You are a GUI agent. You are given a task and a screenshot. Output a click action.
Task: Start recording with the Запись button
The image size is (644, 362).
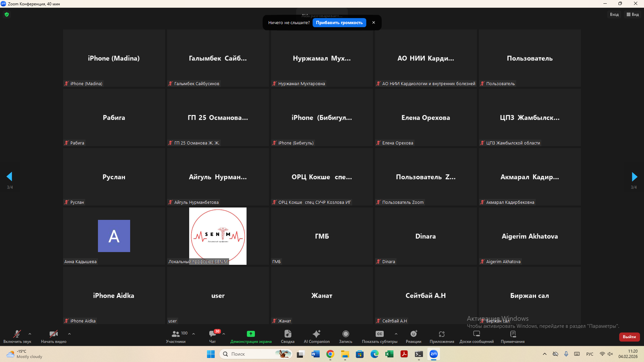tap(345, 334)
